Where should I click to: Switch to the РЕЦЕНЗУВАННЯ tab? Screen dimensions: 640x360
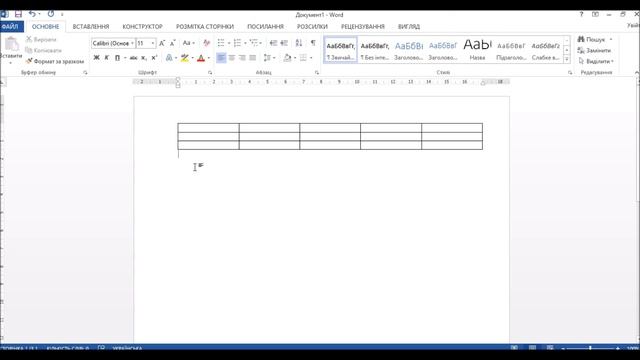click(x=363, y=27)
